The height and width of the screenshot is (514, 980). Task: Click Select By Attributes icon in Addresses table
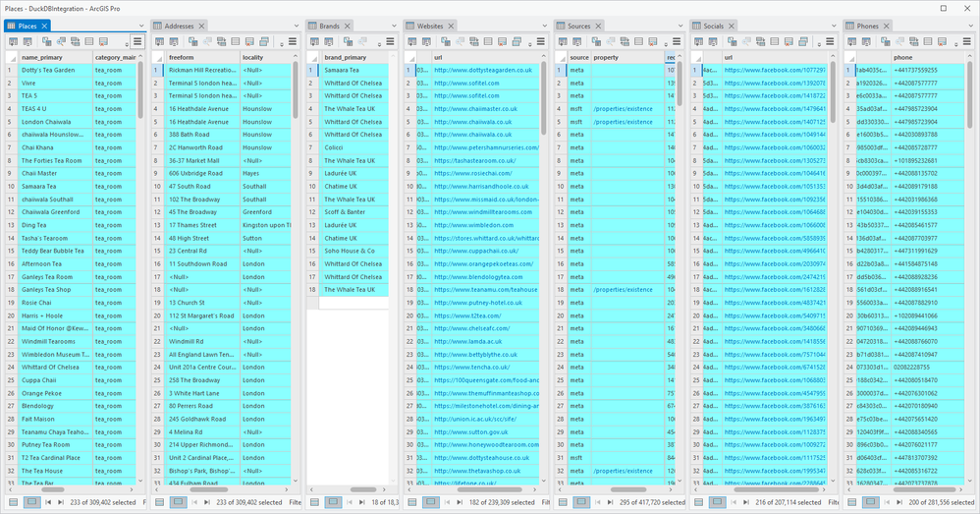click(193, 41)
